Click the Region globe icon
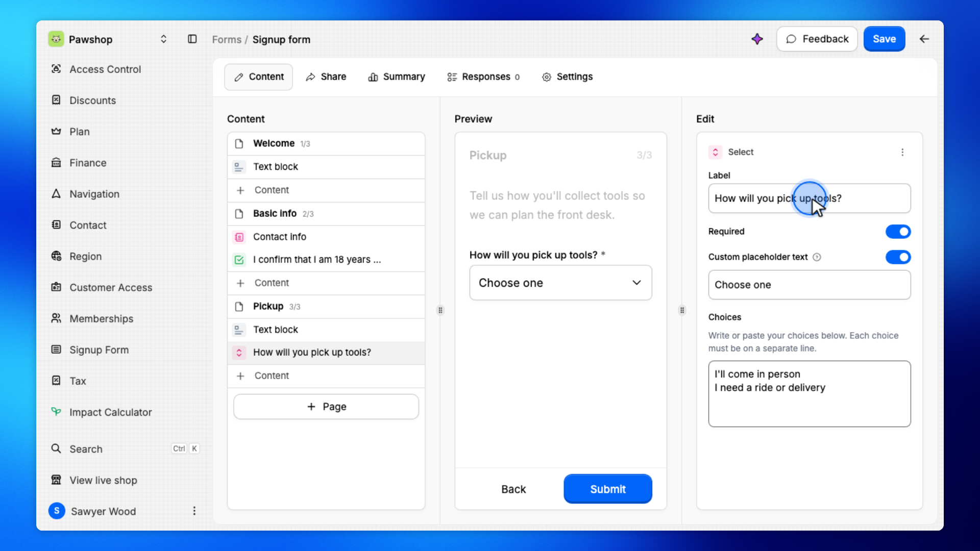 (x=56, y=256)
